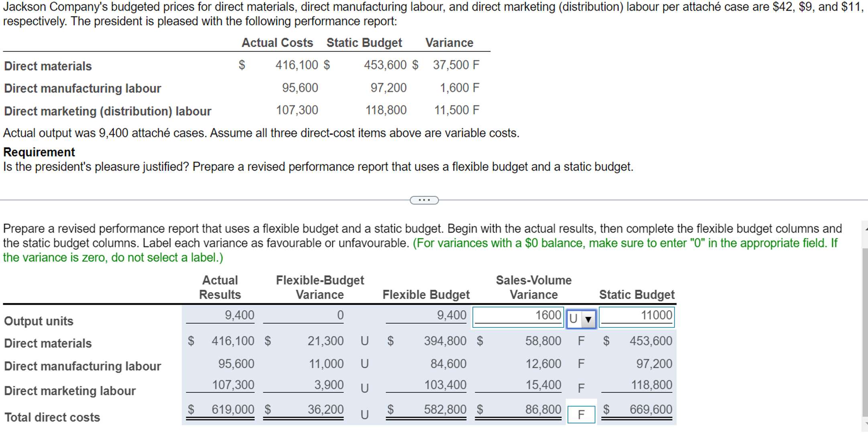Click the ellipsis expander on the divider
This screenshot has width=868, height=443.
pos(424,200)
